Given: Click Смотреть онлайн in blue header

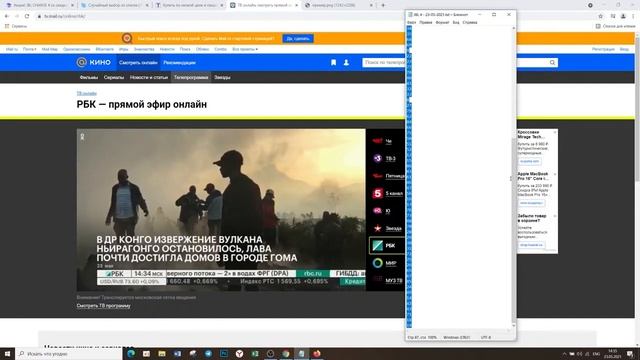Looking at the screenshot, I should point(138,62).
